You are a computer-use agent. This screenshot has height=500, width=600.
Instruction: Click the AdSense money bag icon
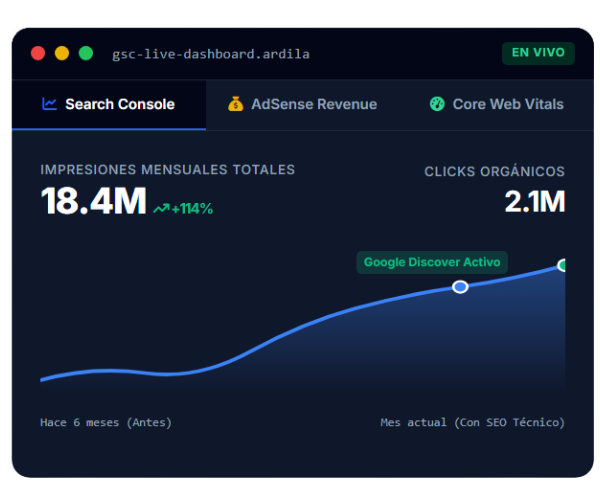[x=235, y=104]
